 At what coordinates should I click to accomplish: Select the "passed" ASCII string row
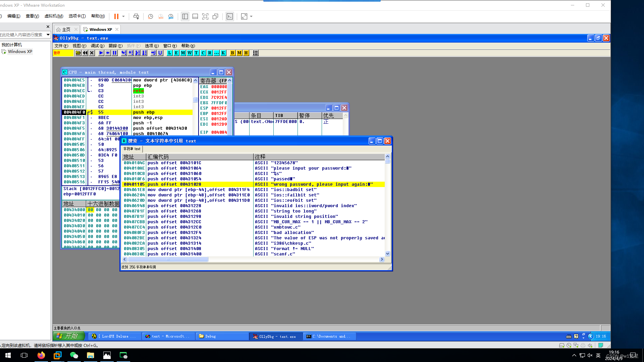click(x=253, y=179)
